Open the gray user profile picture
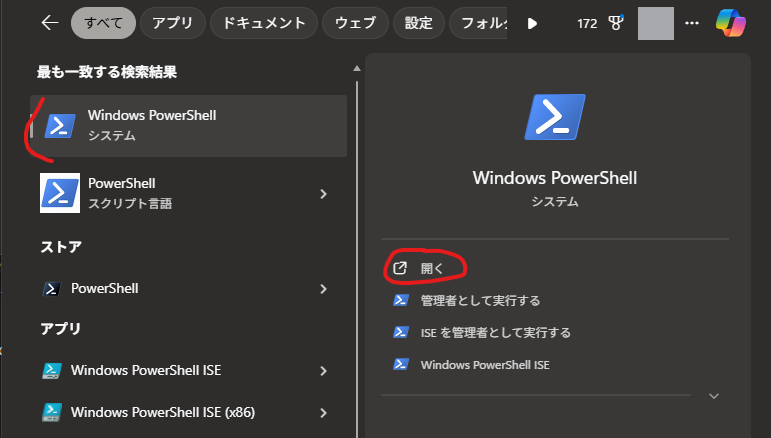Image resolution: width=771 pixels, height=438 pixels. coord(656,24)
